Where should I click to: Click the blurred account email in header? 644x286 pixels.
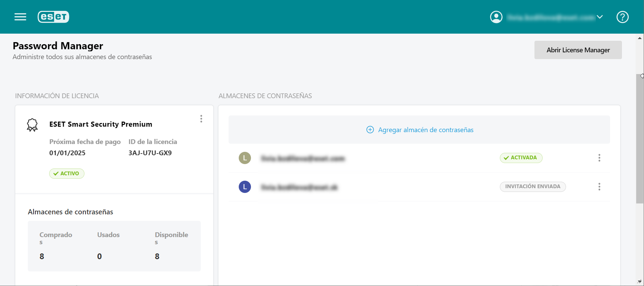pos(551,17)
